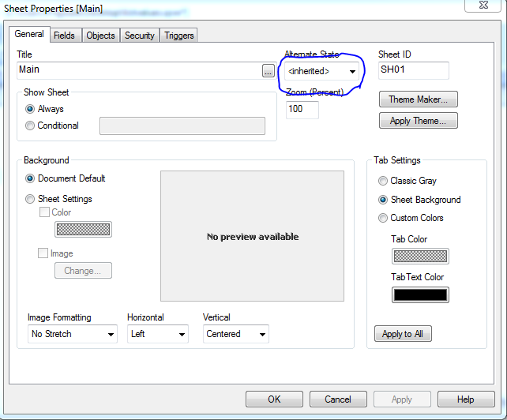Click the Theme Maker button
The width and height of the screenshot is (507, 420).
pos(419,99)
